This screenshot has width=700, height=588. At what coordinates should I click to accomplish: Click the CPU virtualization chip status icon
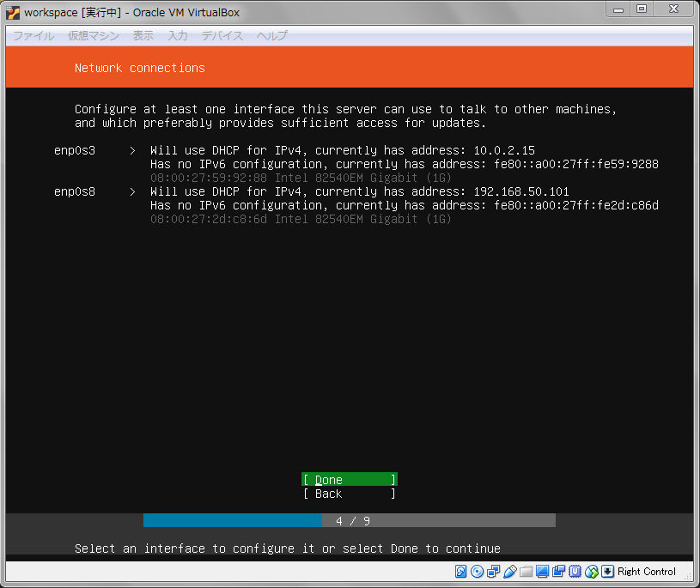575,572
